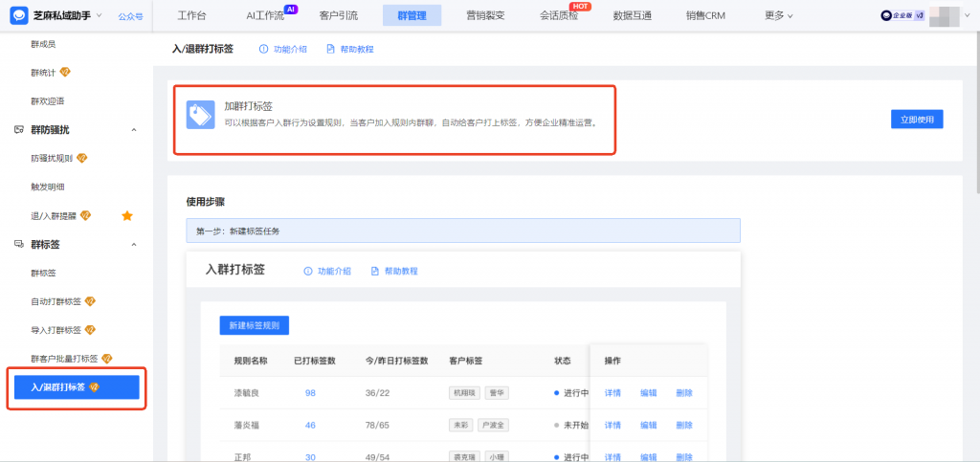This screenshot has height=462, width=980.
Task: Click the star favorite icon by 退/入群提醒
Action: tap(127, 215)
